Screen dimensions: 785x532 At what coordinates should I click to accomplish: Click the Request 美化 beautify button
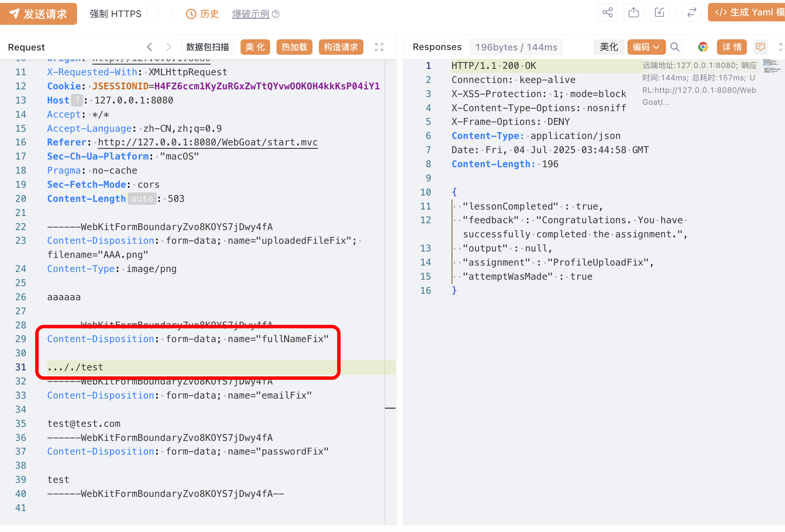click(255, 47)
